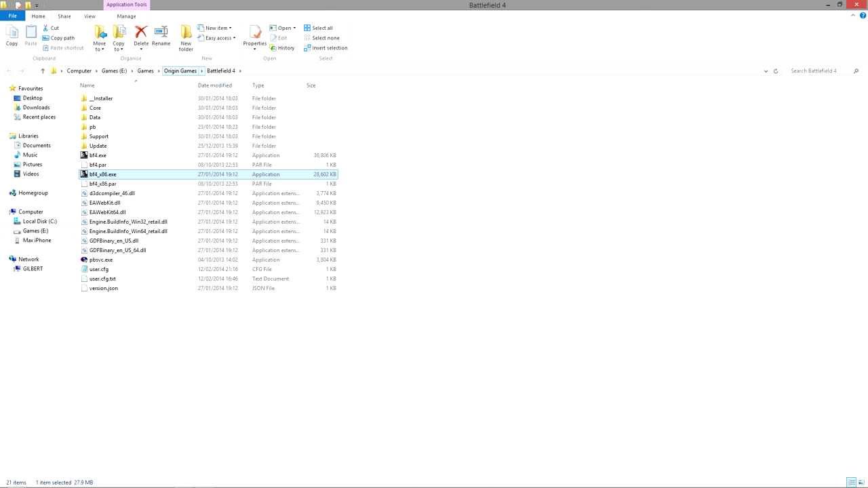Expand Open dropdown arrow
The width and height of the screenshot is (868, 488).
[294, 28]
